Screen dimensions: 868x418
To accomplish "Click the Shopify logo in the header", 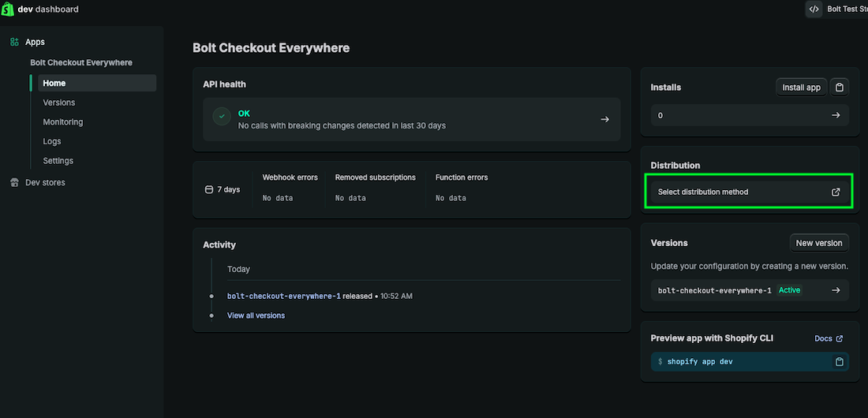I will click(8, 9).
